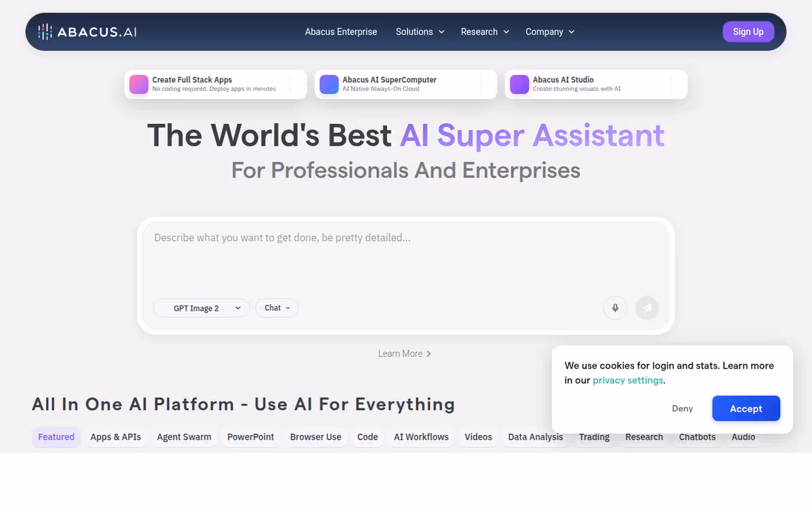Expand the Company menu

550,32
